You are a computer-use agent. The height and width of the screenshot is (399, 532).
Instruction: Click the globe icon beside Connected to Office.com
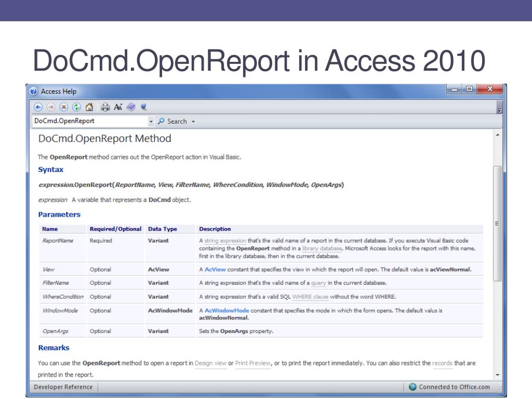[413, 387]
